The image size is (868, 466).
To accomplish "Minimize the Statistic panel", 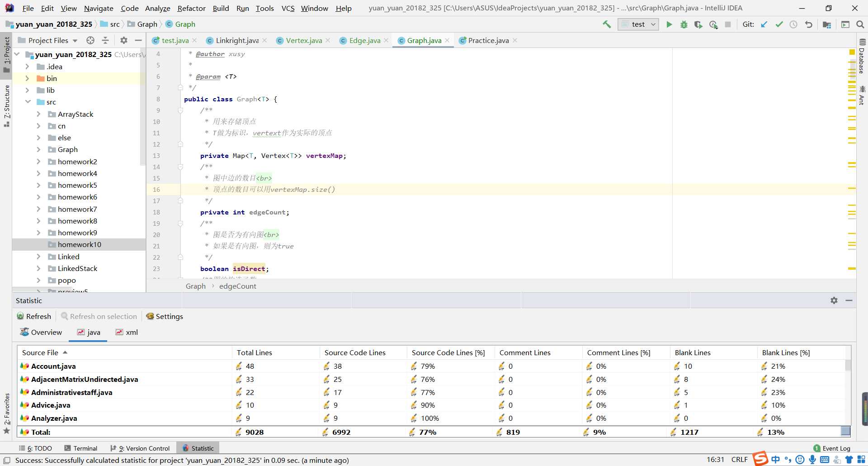I will coord(849,300).
